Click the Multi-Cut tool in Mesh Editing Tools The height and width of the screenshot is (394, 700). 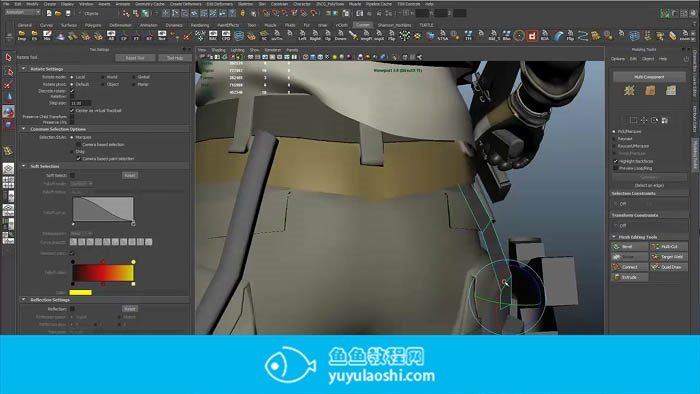668,246
